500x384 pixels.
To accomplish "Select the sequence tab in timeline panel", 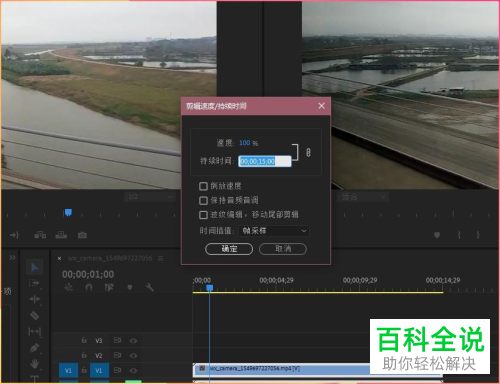I will point(110,258).
